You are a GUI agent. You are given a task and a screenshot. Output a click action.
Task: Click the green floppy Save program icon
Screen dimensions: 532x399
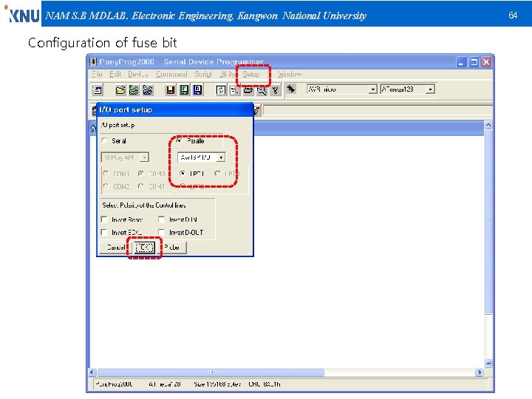point(184,90)
